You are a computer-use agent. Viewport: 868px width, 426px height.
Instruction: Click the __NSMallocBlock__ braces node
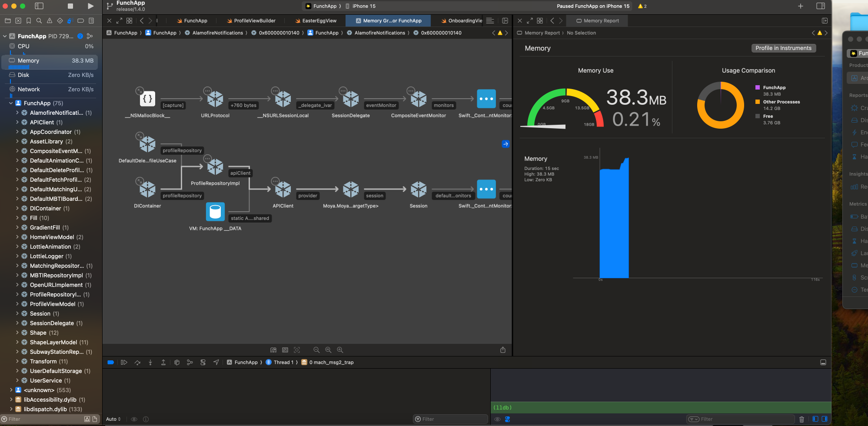coord(147,99)
